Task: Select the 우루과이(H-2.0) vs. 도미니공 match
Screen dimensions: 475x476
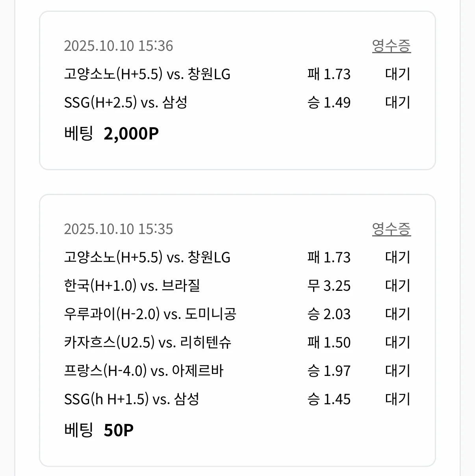Action: click(x=150, y=314)
